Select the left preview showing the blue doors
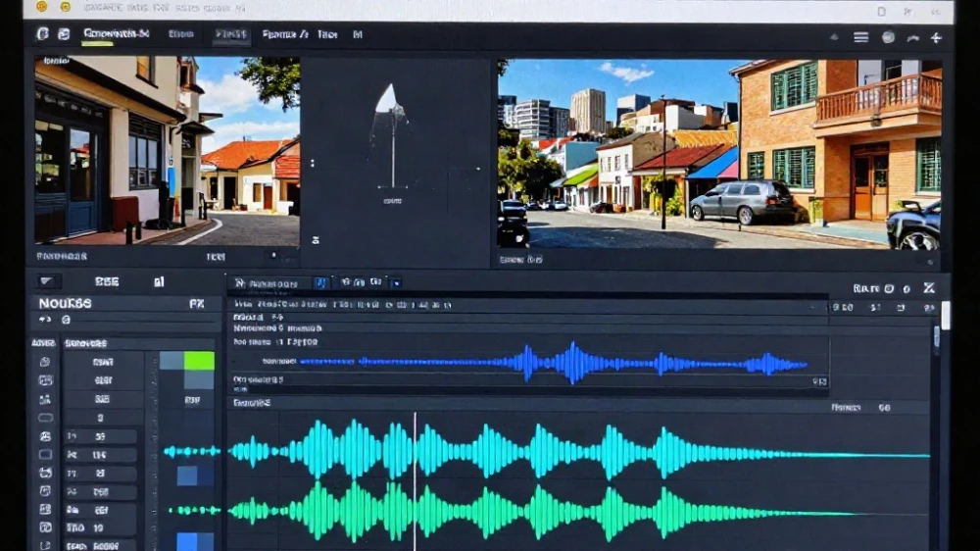980x551 pixels. (x=167, y=150)
